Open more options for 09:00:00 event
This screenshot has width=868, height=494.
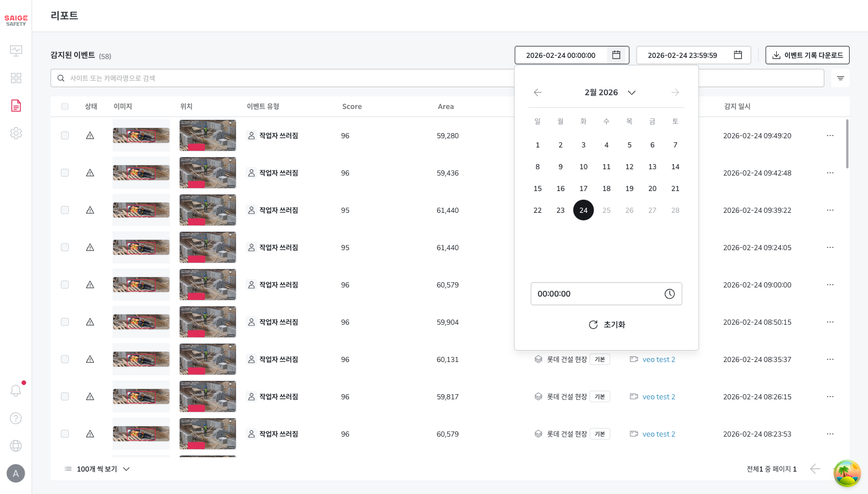click(830, 285)
